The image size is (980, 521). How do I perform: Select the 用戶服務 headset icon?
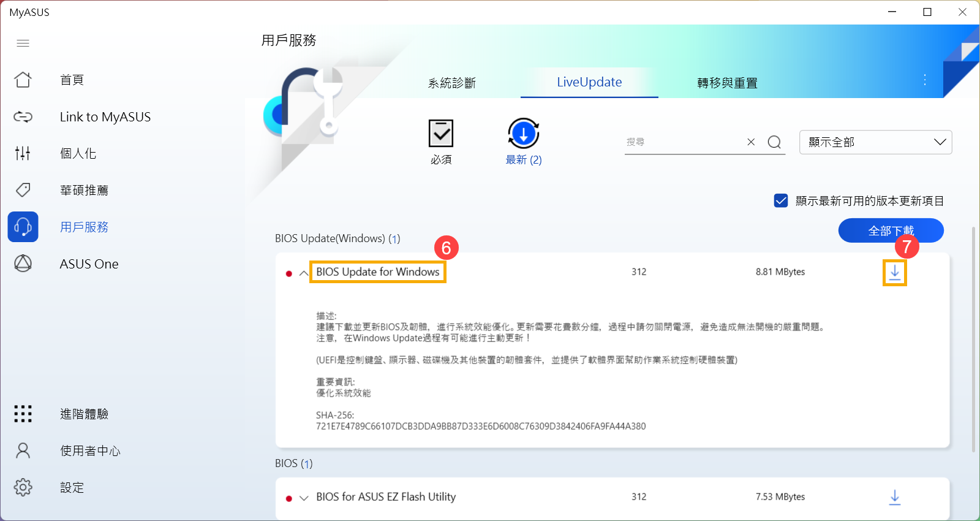point(23,227)
